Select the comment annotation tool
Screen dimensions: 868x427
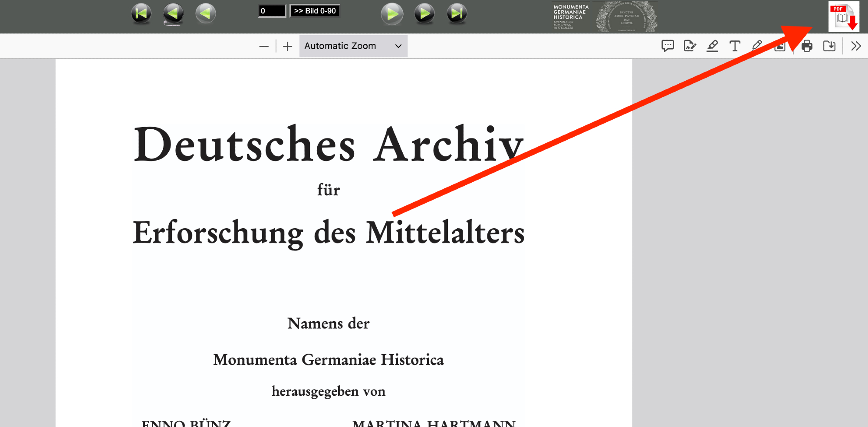click(x=667, y=46)
